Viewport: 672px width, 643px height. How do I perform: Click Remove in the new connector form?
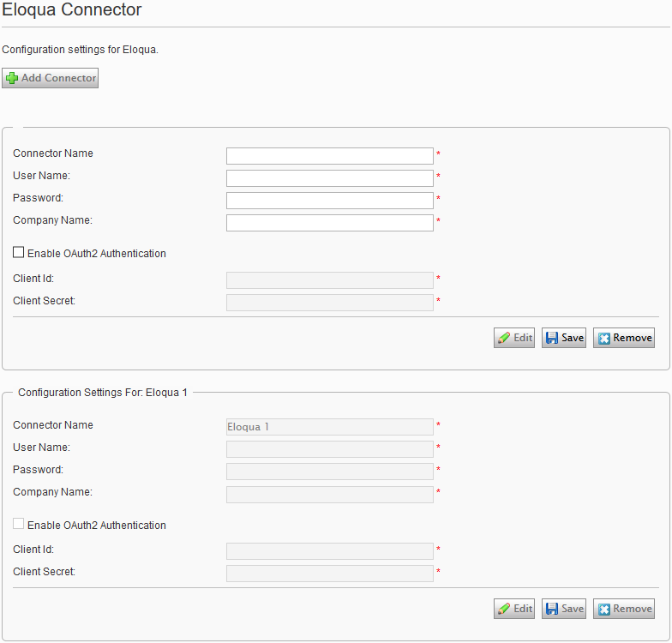click(624, 338)
